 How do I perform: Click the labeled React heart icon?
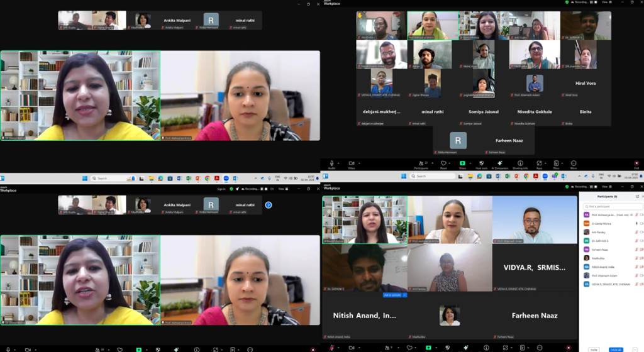coord(443,164)
